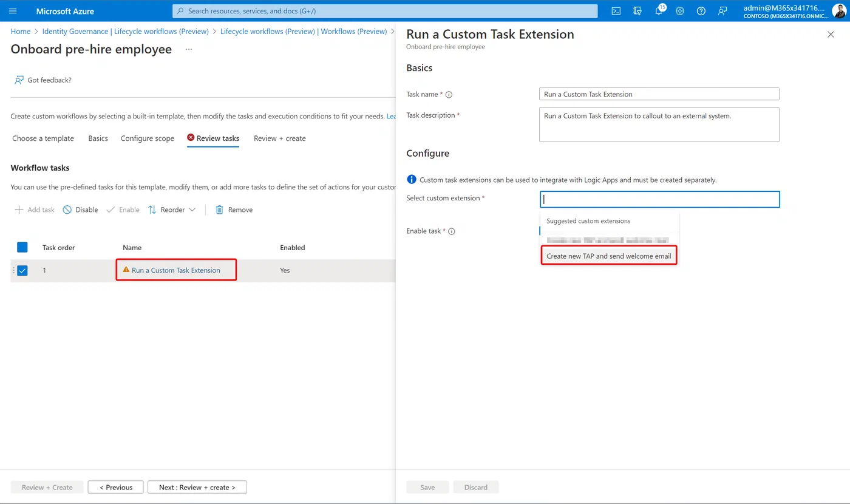Launch Cloud Shell from the top bar

click(x=616, y=11)
